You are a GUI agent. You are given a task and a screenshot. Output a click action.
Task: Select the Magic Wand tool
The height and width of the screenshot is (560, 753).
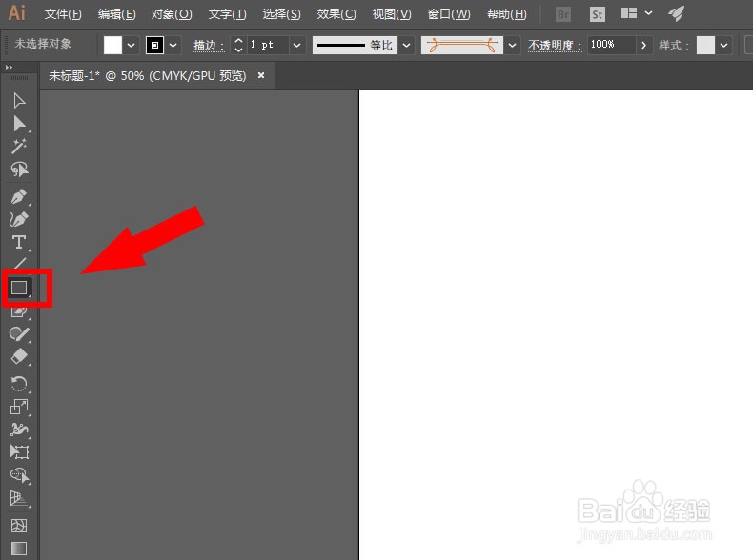coord(19,147)
